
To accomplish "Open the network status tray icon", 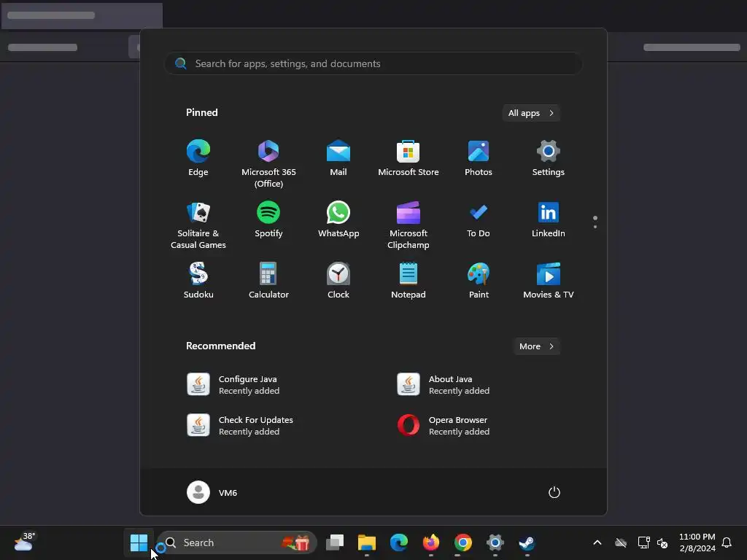I will click(643, 542).
